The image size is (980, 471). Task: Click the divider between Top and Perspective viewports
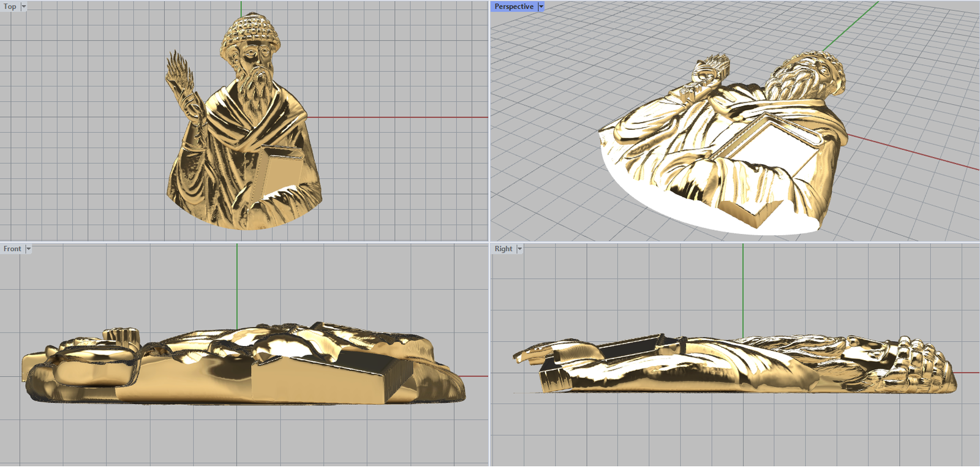pos(489,122)
